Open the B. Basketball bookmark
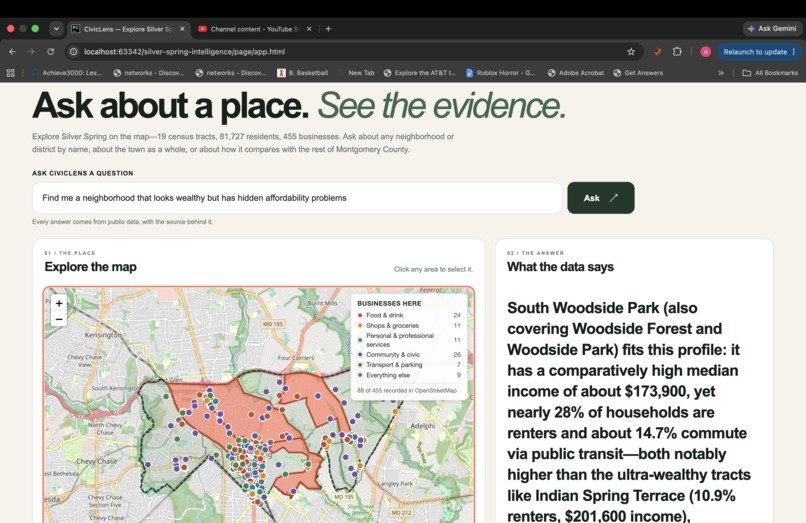806x523 pixels. pos(303,73)
